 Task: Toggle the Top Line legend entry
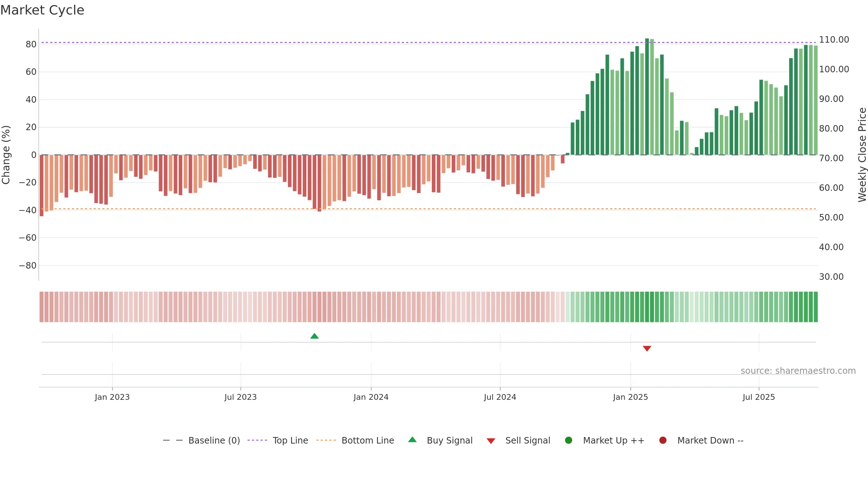[278, 440]
